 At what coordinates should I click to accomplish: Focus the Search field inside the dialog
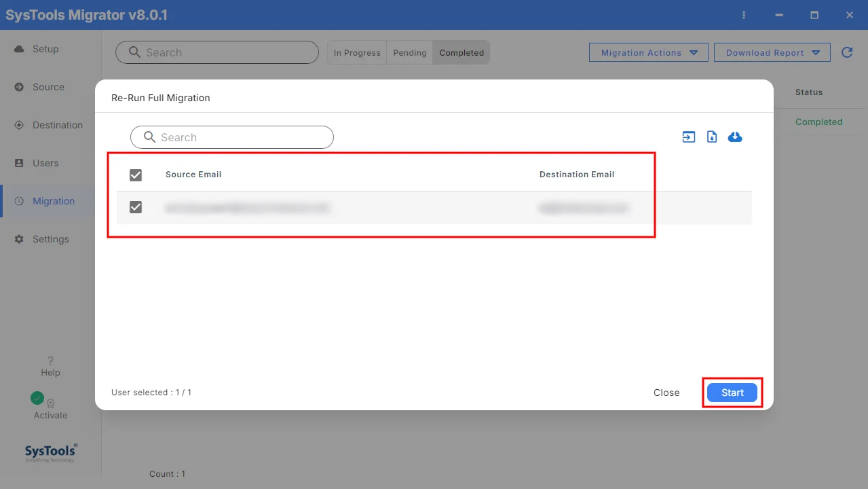point(232,137)
